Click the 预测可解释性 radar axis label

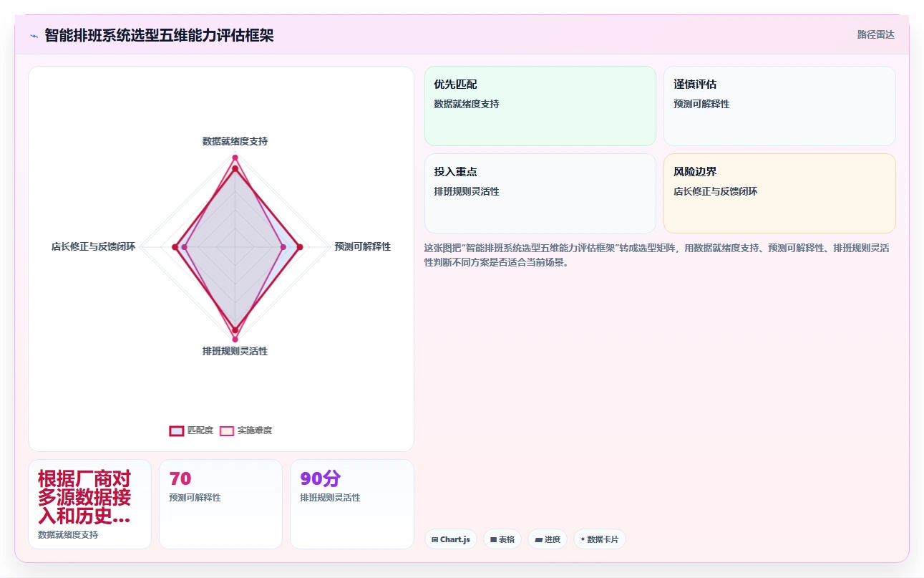click(362, 246)
